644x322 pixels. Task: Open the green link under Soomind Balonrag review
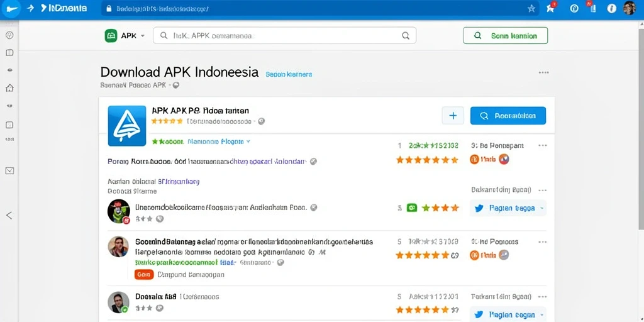coord(176,262)
